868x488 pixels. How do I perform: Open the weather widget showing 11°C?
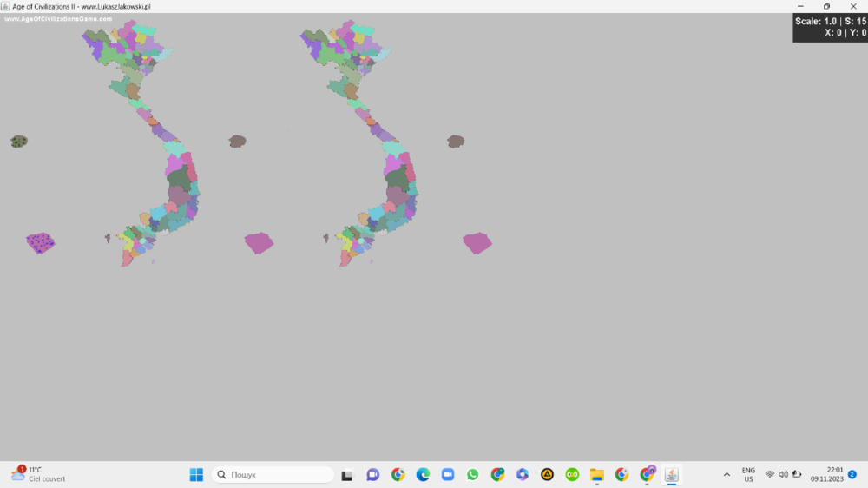[x=37, y=474]
